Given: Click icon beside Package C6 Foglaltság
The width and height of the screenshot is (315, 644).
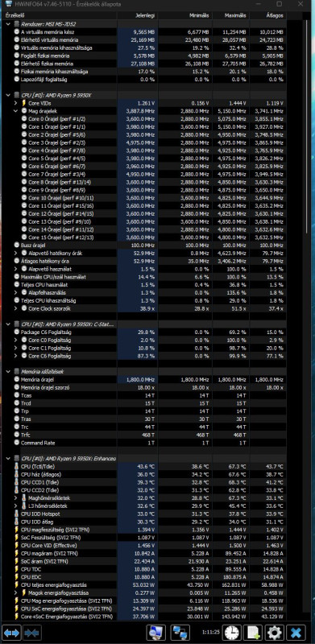Looking at the screenshot, I should click(x=16, y=332).
